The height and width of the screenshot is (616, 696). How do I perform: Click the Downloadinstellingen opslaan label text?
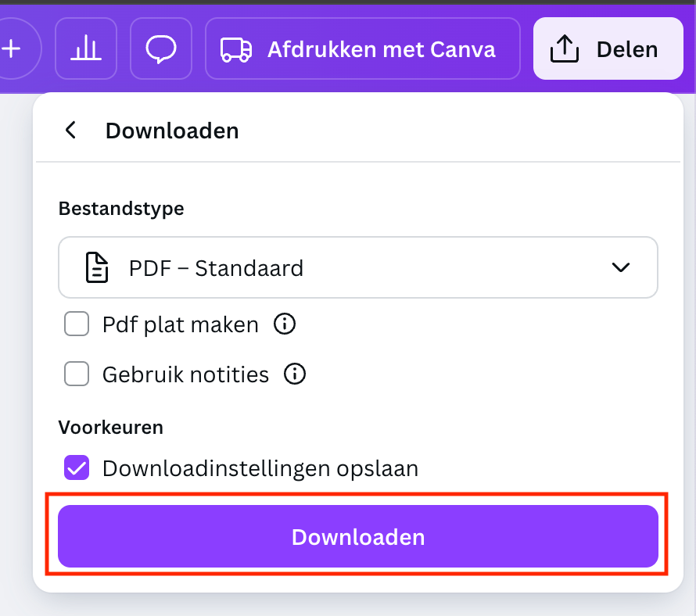coord(260,469)
